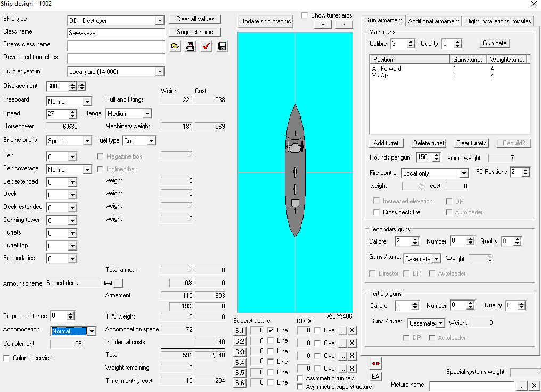Open the Build at yard in dropdown
This screenshot has width=541, height=392.
pyautogui.click(x=160, y=72)
